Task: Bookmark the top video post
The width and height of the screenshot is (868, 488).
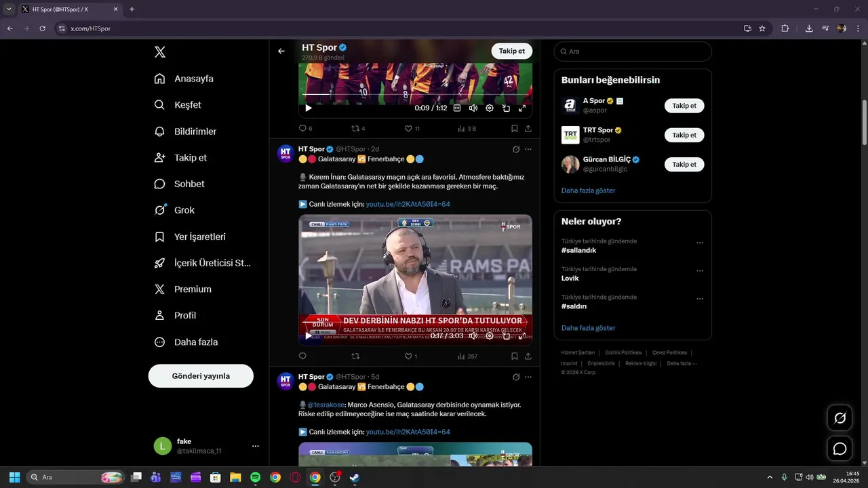Action: pyautogui.click(x=515, y=128)
